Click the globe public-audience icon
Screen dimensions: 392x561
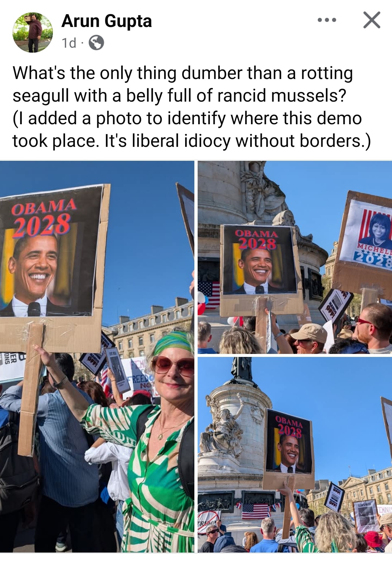point(96,43)
